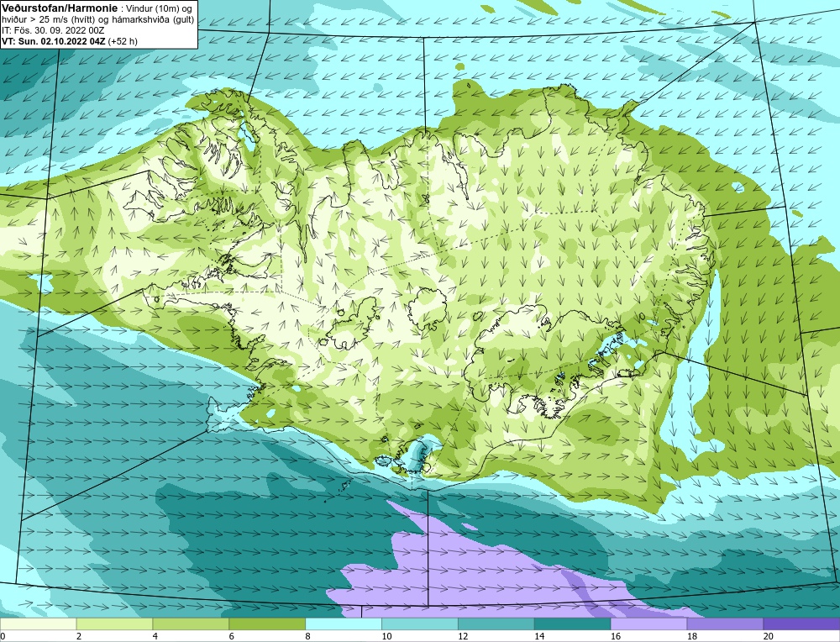
Task: Click the '(+52 h)' forecast offset text
Action: pyautogui.click(x=123, y=41)
